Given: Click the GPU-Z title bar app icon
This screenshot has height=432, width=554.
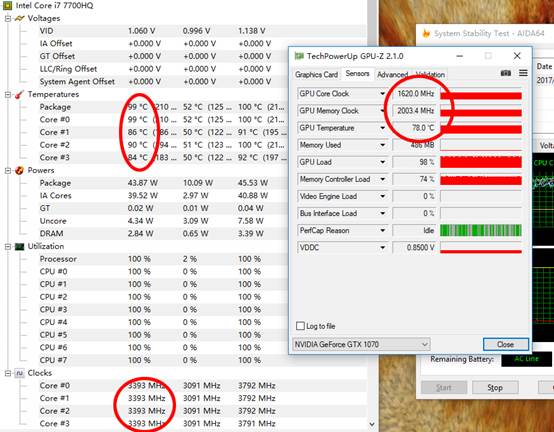Looking at the screenshot, I should pyautogui.click(x=299, y=56).
